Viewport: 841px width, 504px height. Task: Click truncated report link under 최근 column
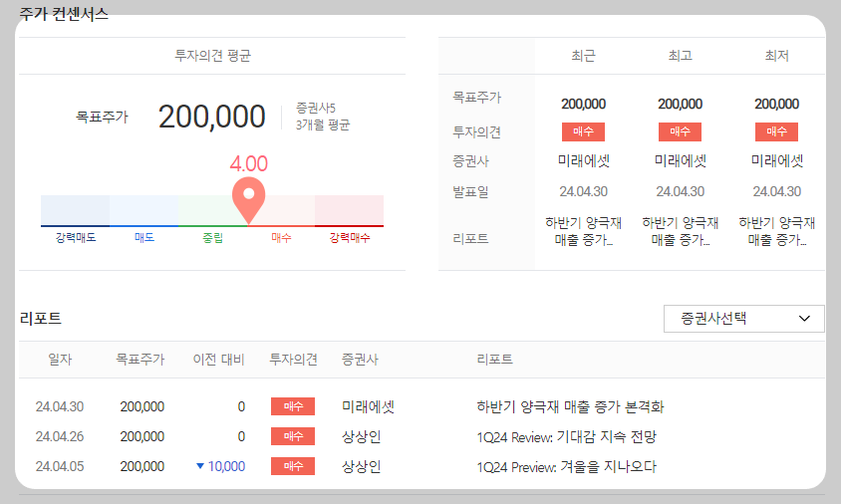(584, 231)
